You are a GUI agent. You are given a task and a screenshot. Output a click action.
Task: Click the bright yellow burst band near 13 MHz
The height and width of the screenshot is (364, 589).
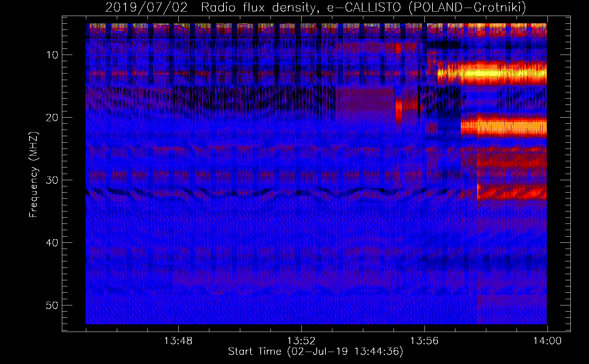[x=492, y=73]
